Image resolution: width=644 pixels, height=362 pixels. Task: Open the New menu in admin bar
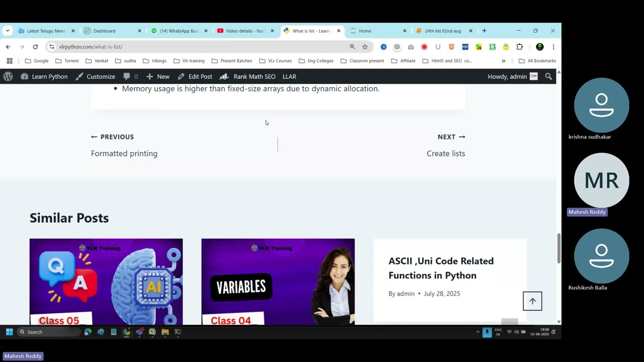(x=158, y=76)
